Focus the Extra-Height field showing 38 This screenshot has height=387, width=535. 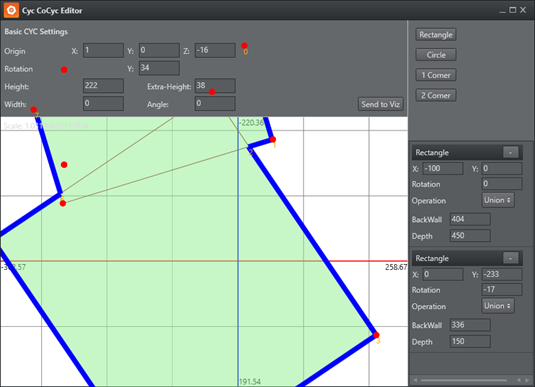[215, 86]
